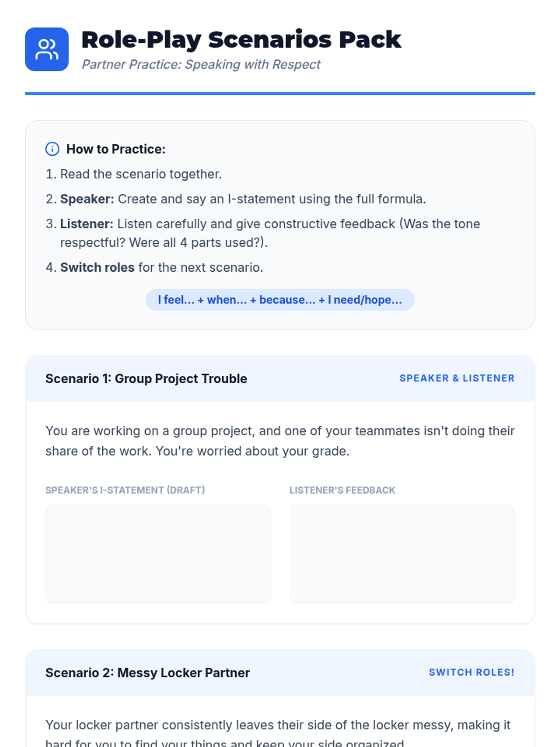Click the group project scenario description text
The image size is (560, 747).
coord(280,441)
